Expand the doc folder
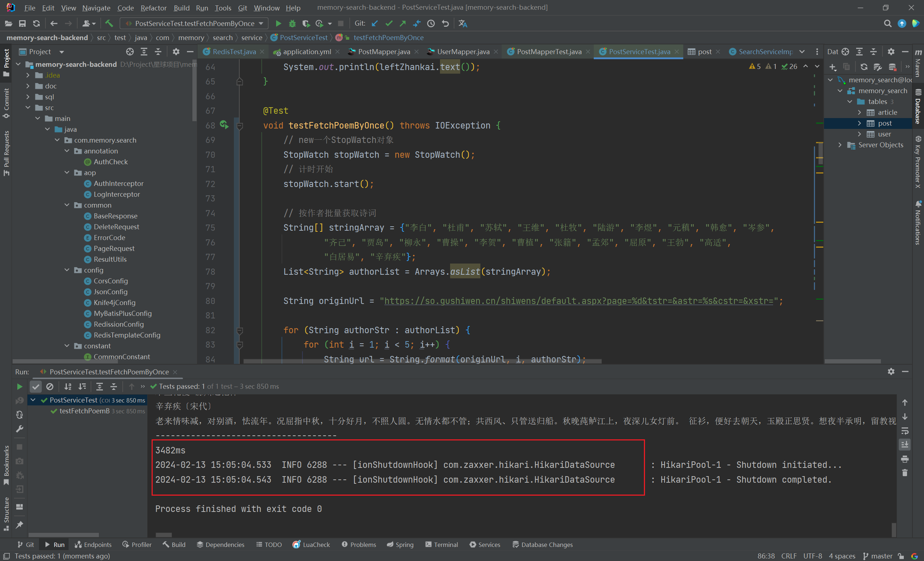This screenshot has width=924, height=561. [28, 86]
